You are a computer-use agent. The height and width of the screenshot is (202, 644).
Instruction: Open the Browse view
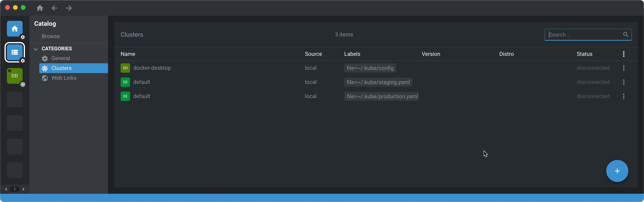click(x=50, y=36)
